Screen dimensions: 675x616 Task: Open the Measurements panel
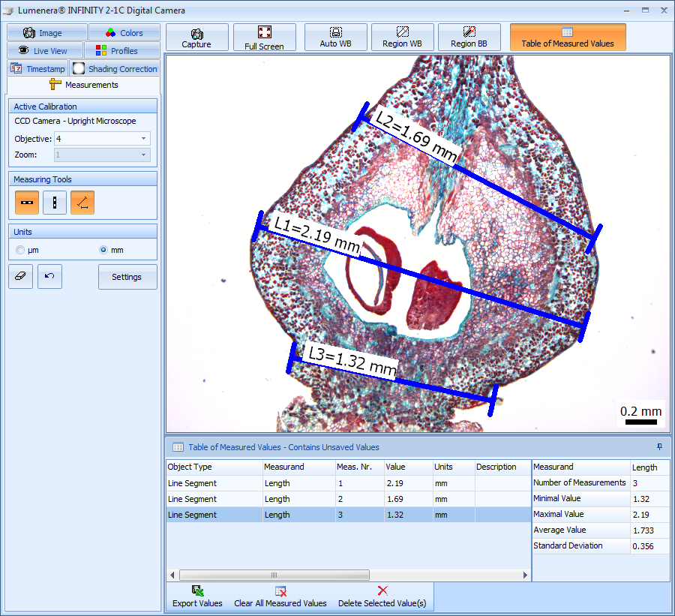82,85
